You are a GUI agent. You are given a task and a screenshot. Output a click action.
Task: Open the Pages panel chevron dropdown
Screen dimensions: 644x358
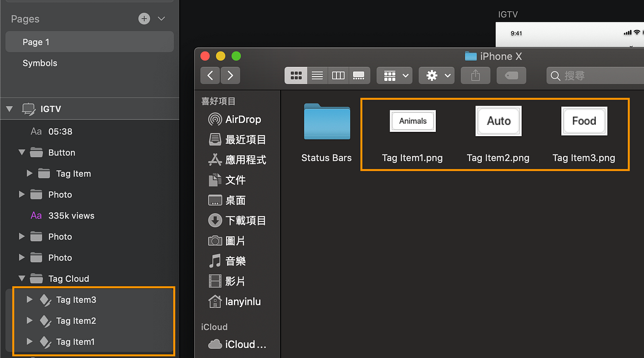161,18
